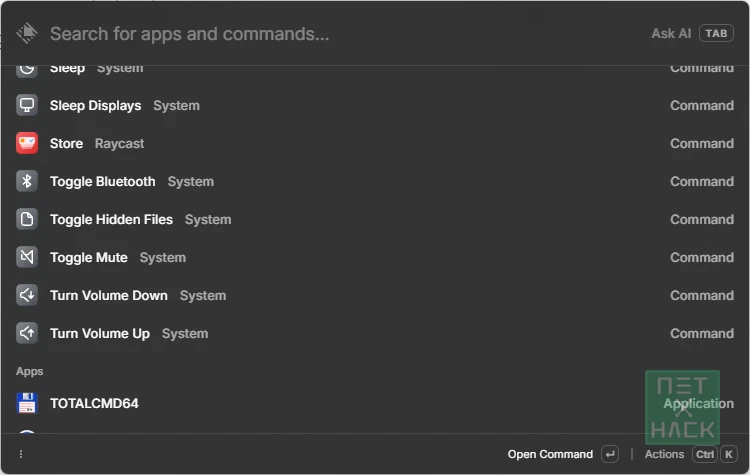Click the Ask AI label

(671, 33)
